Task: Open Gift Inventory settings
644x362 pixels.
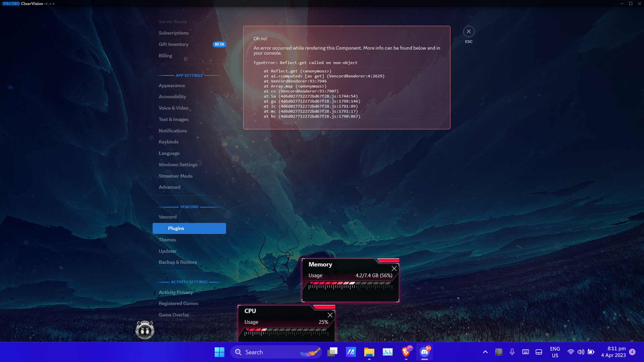Action: tap(189, 44)
